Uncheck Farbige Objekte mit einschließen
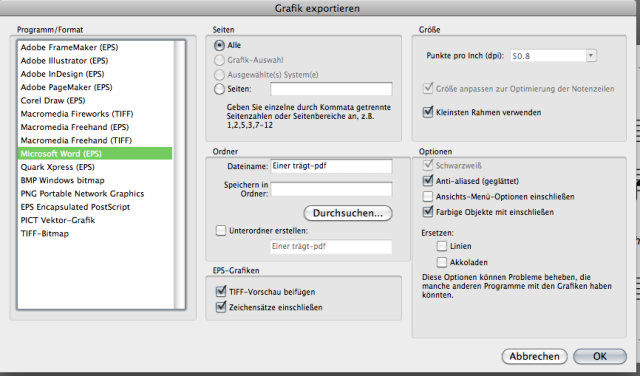Viewport: 640px width, 376px height. click(427, 212)
